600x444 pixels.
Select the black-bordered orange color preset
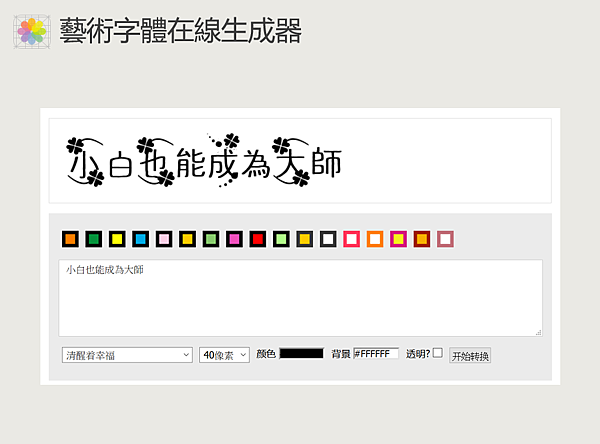pyautogui.click(x=70, y=239)
